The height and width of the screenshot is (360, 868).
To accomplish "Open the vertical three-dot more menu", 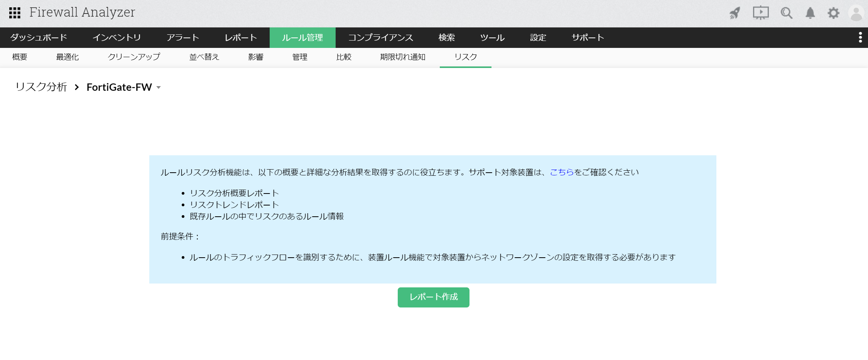I will 860,37.
